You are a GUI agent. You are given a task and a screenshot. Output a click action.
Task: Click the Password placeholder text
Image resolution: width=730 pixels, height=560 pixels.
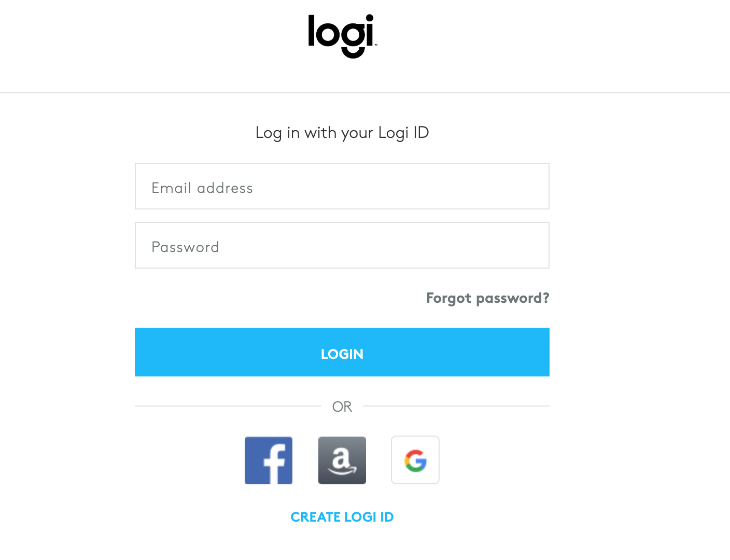pyautogui.click(x=185, y=247)
